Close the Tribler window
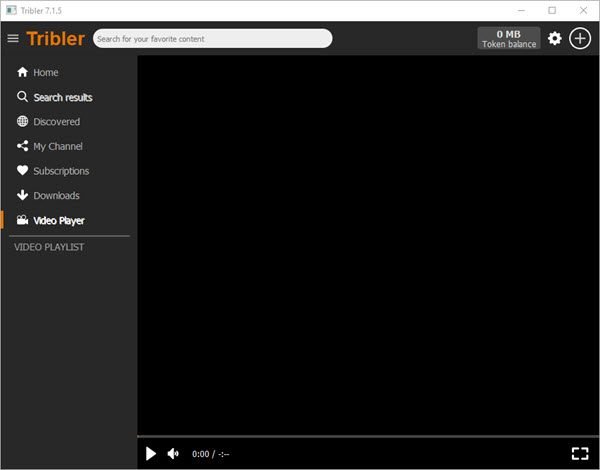This screenshot has height=470, width=600. [x=583, y=10]
